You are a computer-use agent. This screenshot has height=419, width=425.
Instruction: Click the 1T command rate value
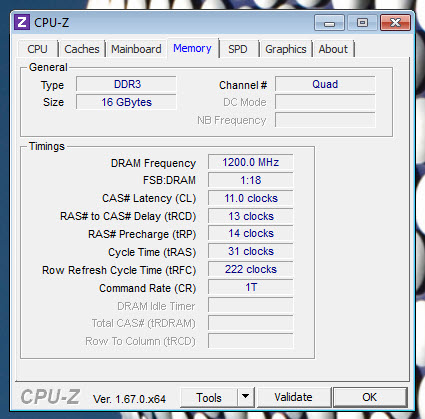[x=251, y=287]
